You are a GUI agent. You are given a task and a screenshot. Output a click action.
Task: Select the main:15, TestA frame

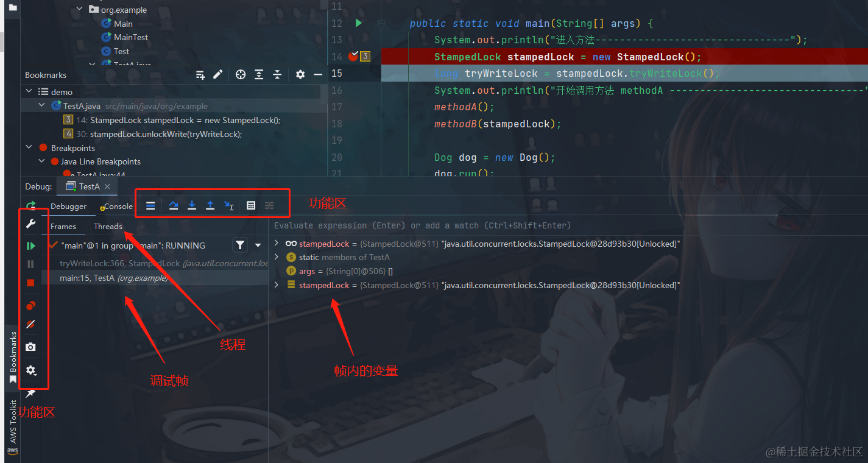[155, 278]
